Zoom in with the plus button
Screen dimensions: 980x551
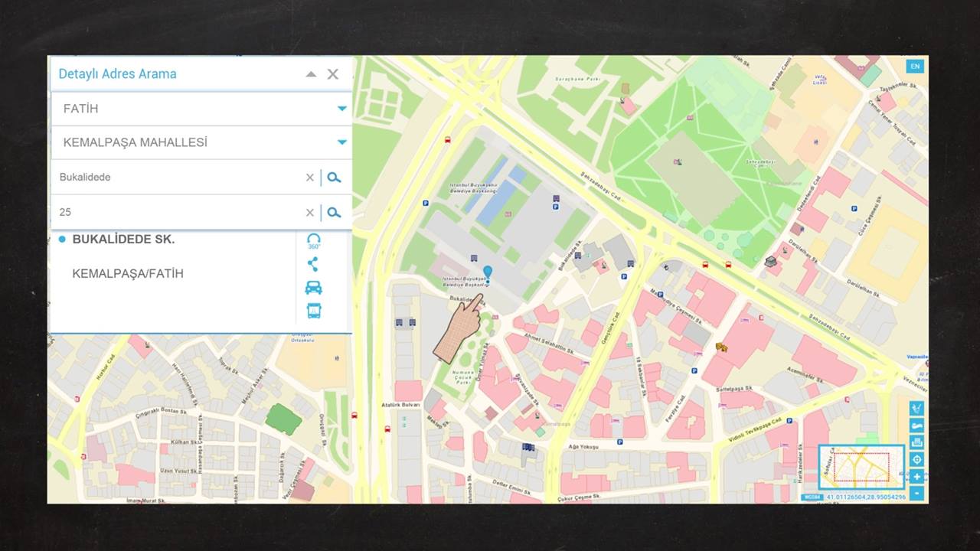pyautogui.click(x=916, y=477)
